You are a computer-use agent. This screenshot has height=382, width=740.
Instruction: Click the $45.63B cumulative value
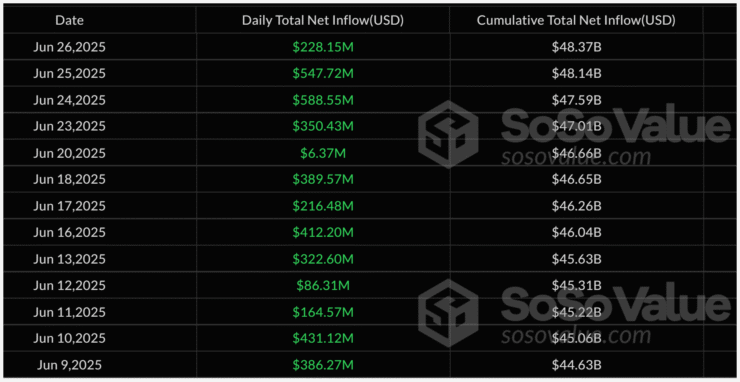(576, 259)
